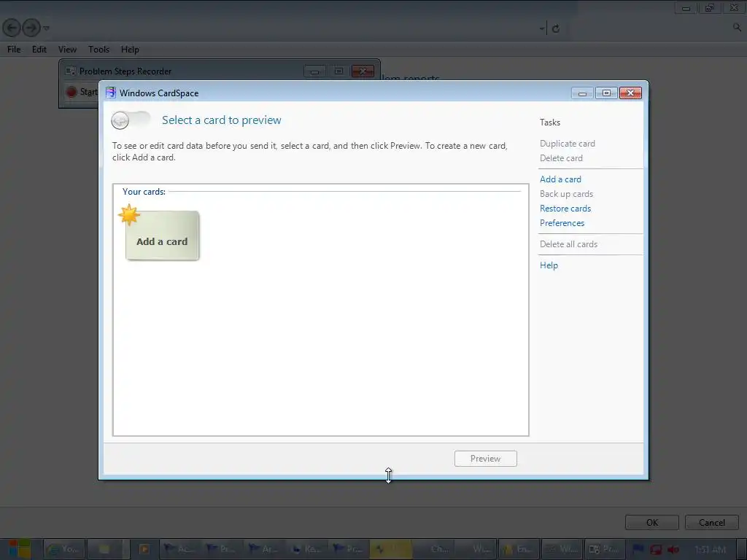The height and width of the screenshot is (560, 747).
Task: Click the 'Your cards:' label
Action: click(144, 192)
